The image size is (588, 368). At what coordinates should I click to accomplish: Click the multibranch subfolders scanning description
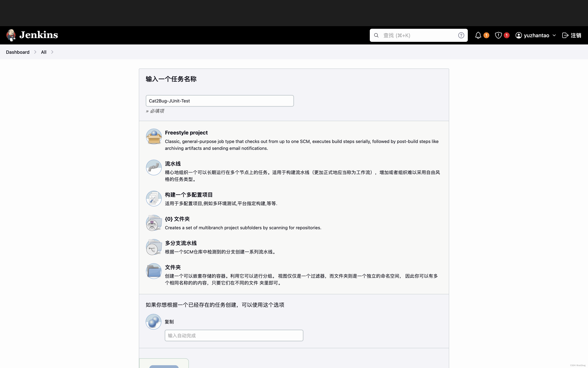click(x=243, y=228)
